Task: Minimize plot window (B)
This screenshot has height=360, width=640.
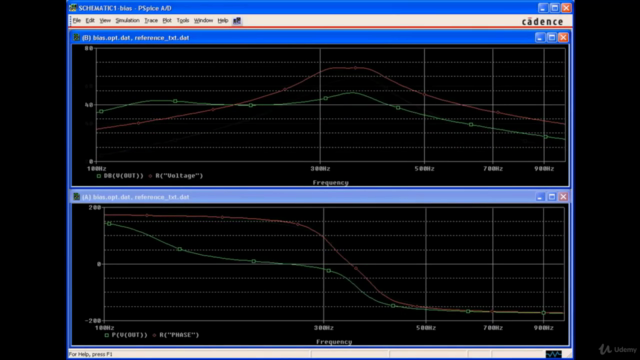Action: (540, 38)
